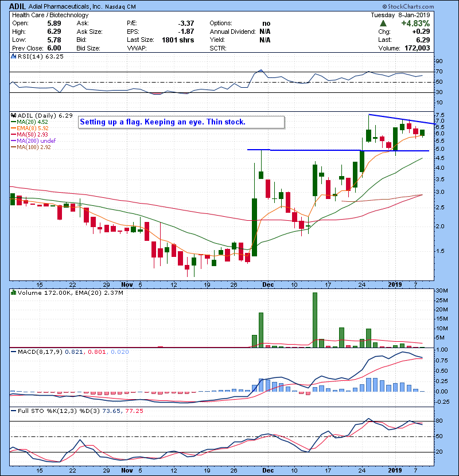Click the MA(20) green legend line
Viewport: 459px width, 476px height.
[13, 122]
